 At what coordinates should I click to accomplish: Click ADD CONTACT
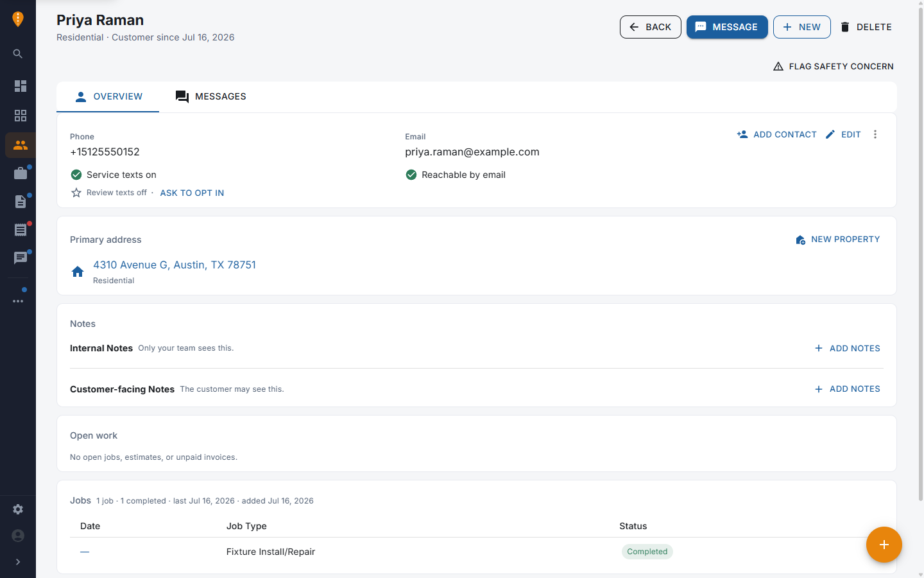[776, 134]
